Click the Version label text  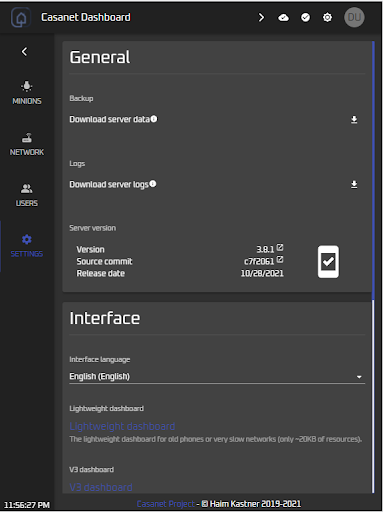90,250
